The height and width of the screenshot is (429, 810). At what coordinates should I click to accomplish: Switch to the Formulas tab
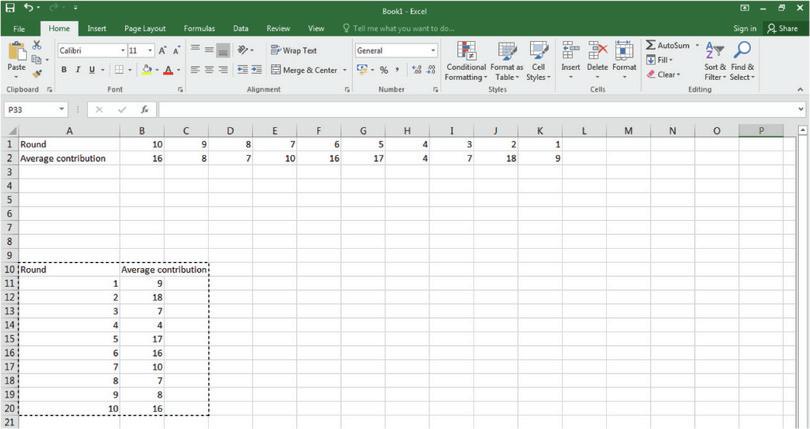(x=199, y=28)
